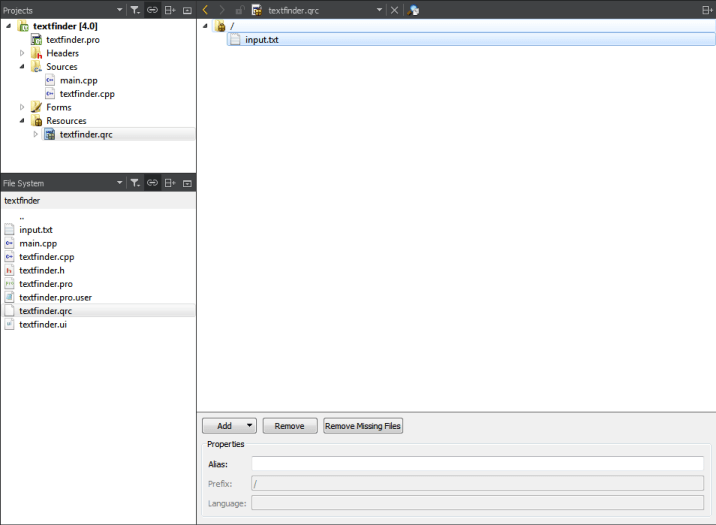Image resolution: width=716 pixels, height=525 pixels.
Task: Select the '/' prefix node in resource editor
Action: pos(232,26)
